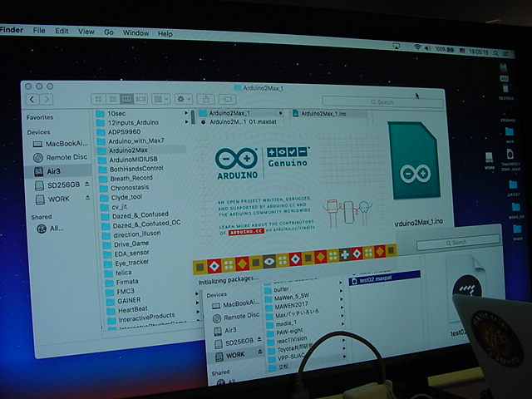
Task: Select the GAINER folder
Action: coord(124,301)
